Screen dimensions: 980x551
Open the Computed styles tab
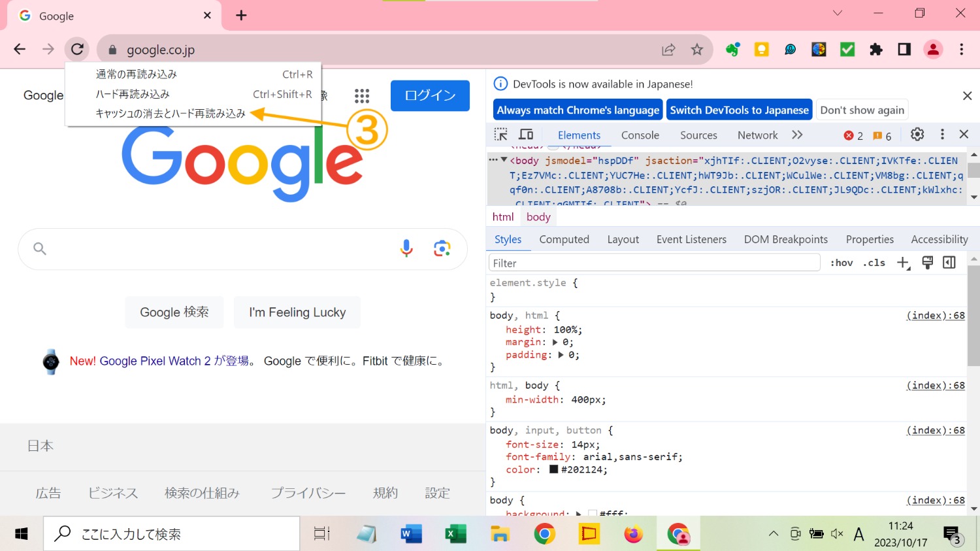coord(564,239)
